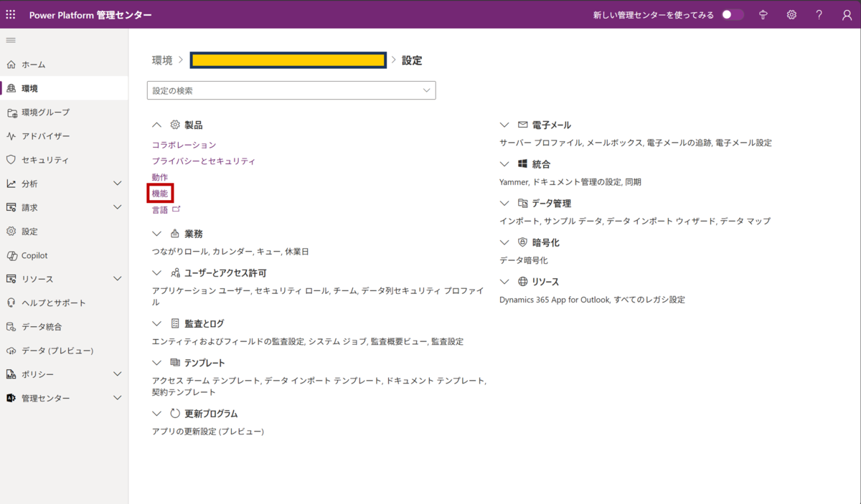
Task: Open the コラボレーション link
Action: pos(184,145)
